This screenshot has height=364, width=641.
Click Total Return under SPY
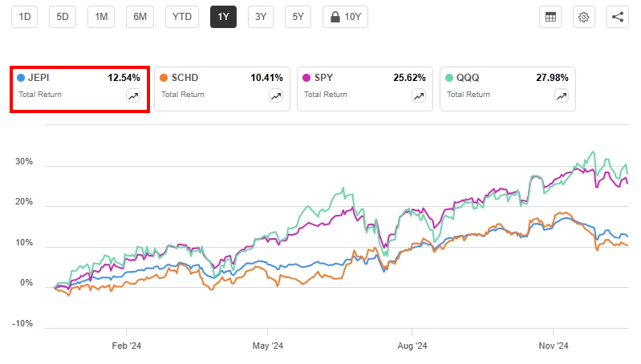coord(326,95)
